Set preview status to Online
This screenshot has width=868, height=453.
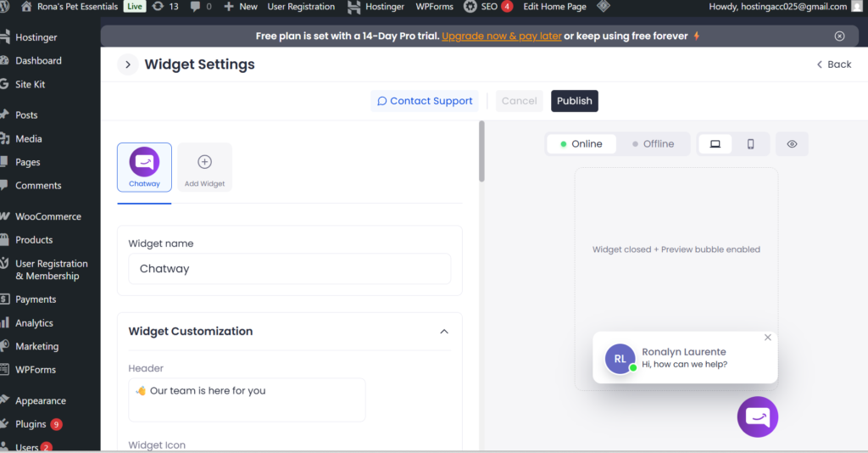(581, 144)
